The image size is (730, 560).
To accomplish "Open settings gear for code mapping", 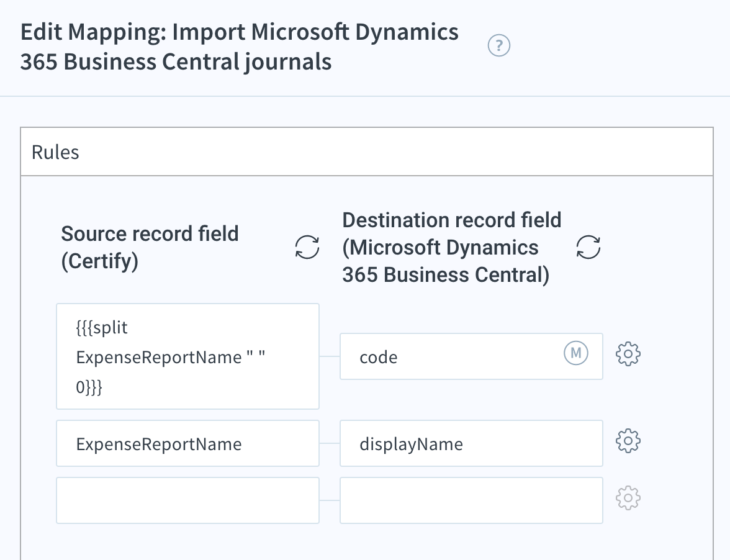I will point(628,355).
